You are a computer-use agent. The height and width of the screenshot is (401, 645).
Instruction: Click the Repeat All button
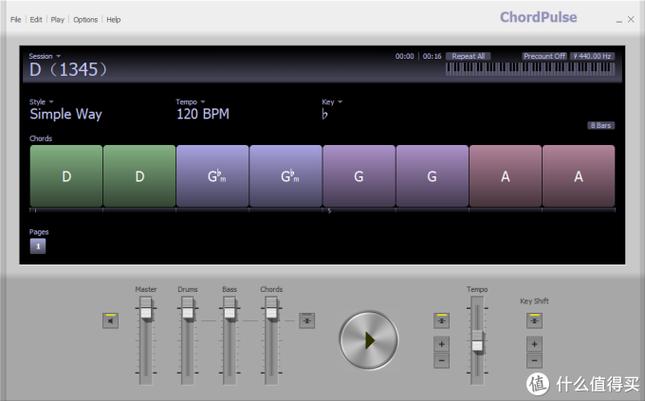click(x=468, y=56)
